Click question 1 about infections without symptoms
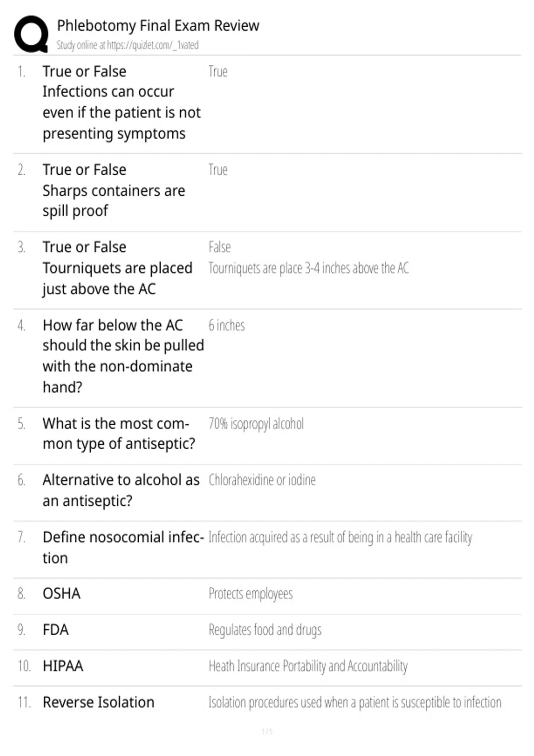Image resolution: width=534 pixels, height=756 pixels. point(121,102)
